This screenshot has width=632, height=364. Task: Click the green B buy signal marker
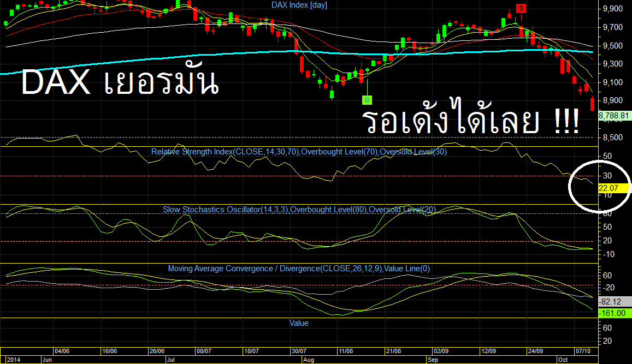[x=367, y=100]
